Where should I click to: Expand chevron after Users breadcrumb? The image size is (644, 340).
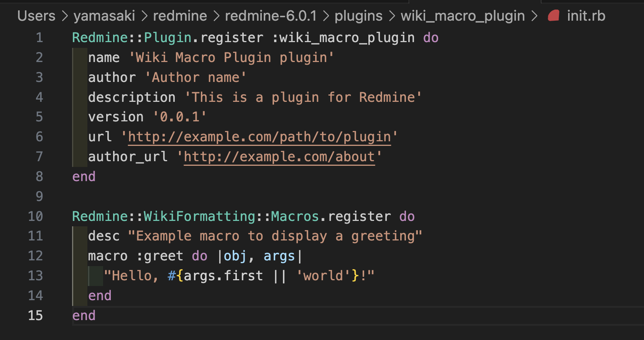[x=65, y=16]
